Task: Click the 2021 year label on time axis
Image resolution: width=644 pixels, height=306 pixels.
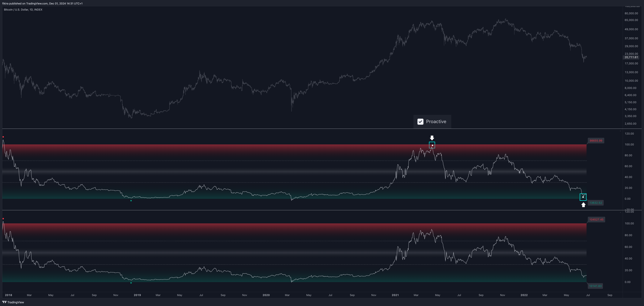Action: (x=395, y=295)
